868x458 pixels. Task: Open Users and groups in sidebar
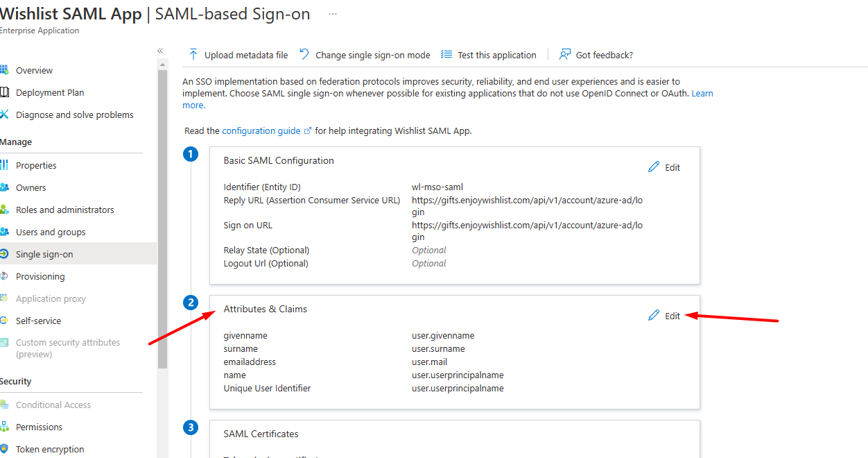pyautogui.click(x=51, y=232)
